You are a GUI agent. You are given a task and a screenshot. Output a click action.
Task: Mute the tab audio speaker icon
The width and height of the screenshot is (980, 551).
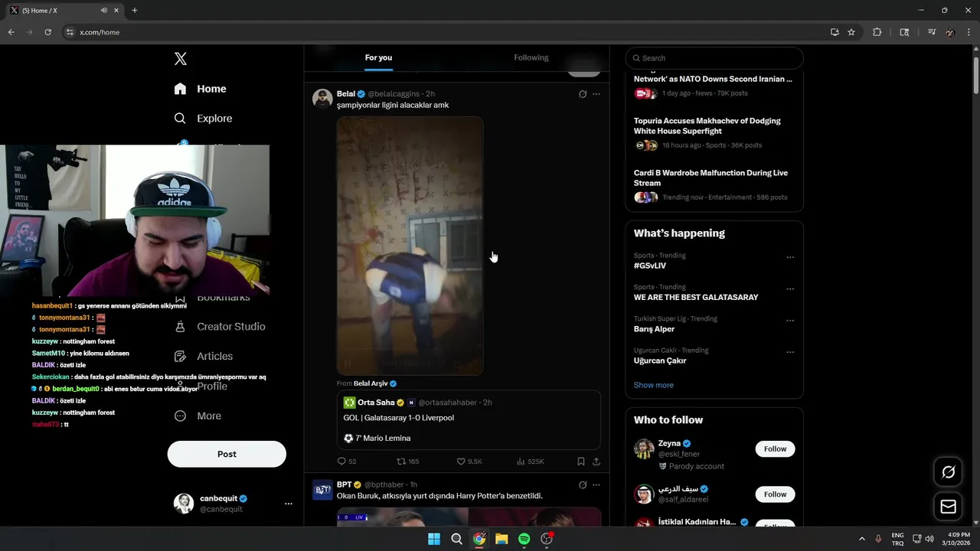[x=103, y=11]
